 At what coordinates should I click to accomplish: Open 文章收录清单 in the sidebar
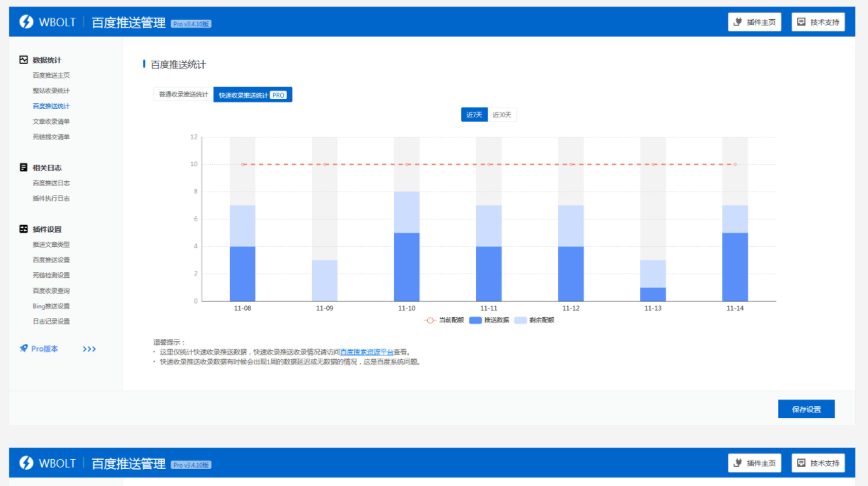(x=51, y=122)
